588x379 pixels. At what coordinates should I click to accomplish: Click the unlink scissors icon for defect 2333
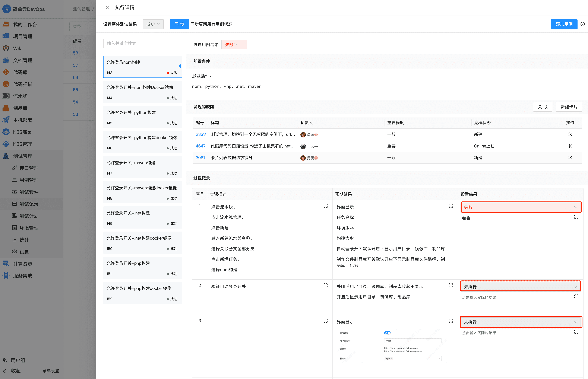pos(570,134)
